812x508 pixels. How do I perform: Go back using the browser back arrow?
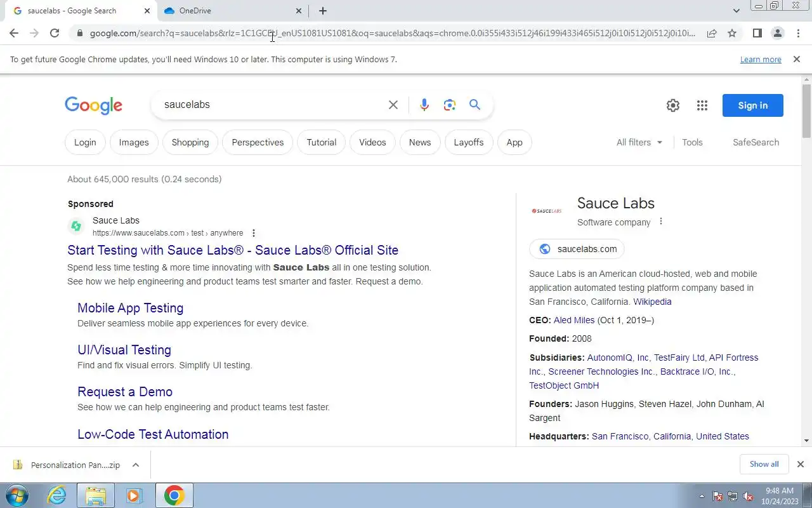(14, 33)
